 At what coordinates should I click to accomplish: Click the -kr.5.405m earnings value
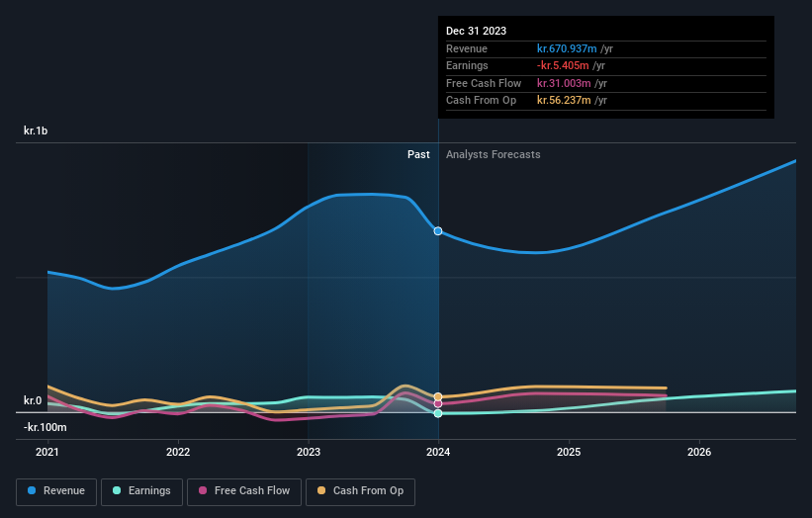[563, 65]
